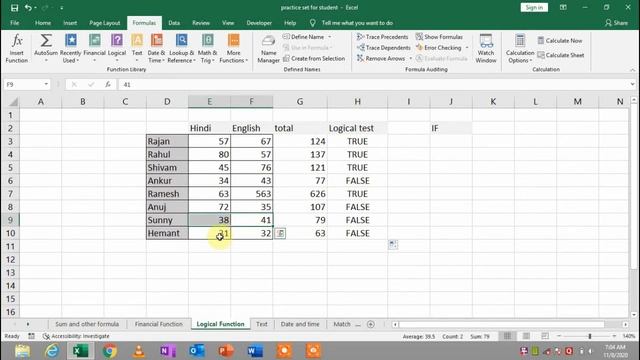The image size is (640, 360).
Task: Add a new sheet with plus icon
Action: point(371,324)
